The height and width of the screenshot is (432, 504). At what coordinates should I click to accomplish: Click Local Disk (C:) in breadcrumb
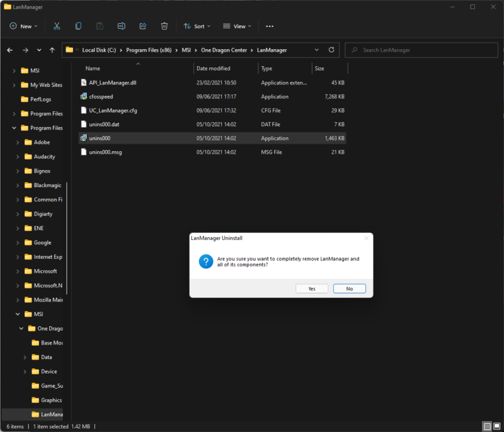click(99, 50)
